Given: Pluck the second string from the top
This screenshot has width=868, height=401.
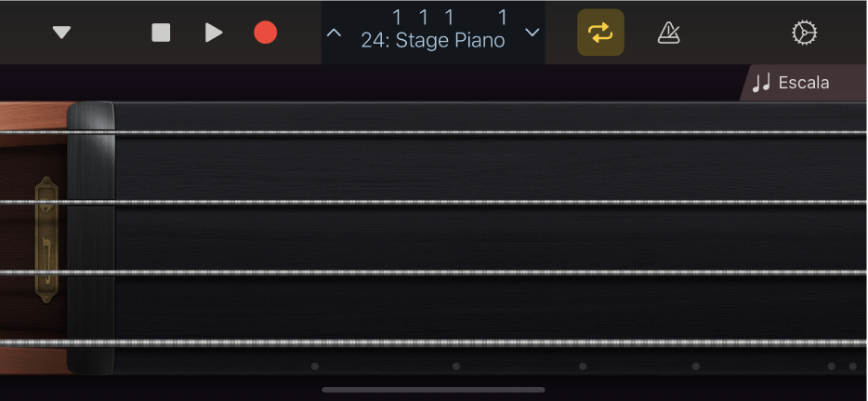Looking at the screenshot, I should [x=465, y=202].
